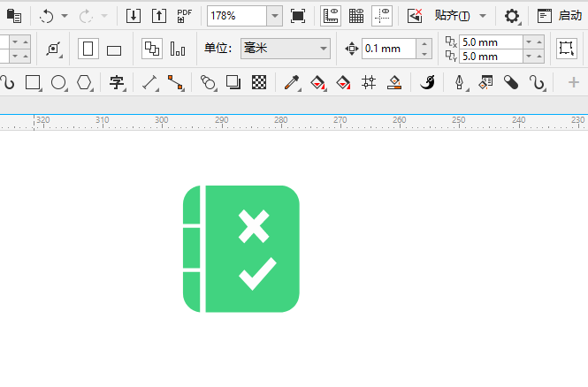
Task: Select the Smear blob tool
Action: (x=511, y=82)
